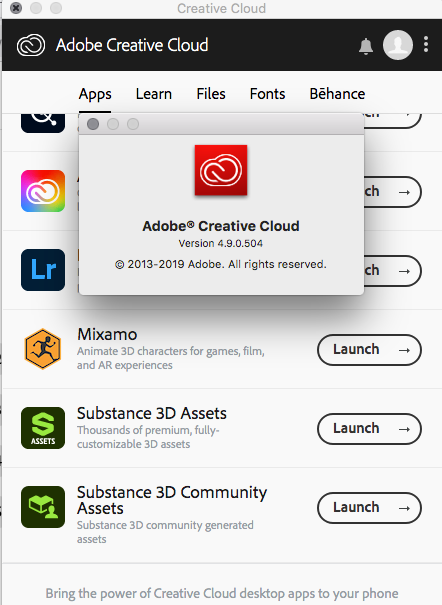Click the Mixamo app icon
Screen dimensions: 442x605
pyautogui.click(x=43, y=349)
